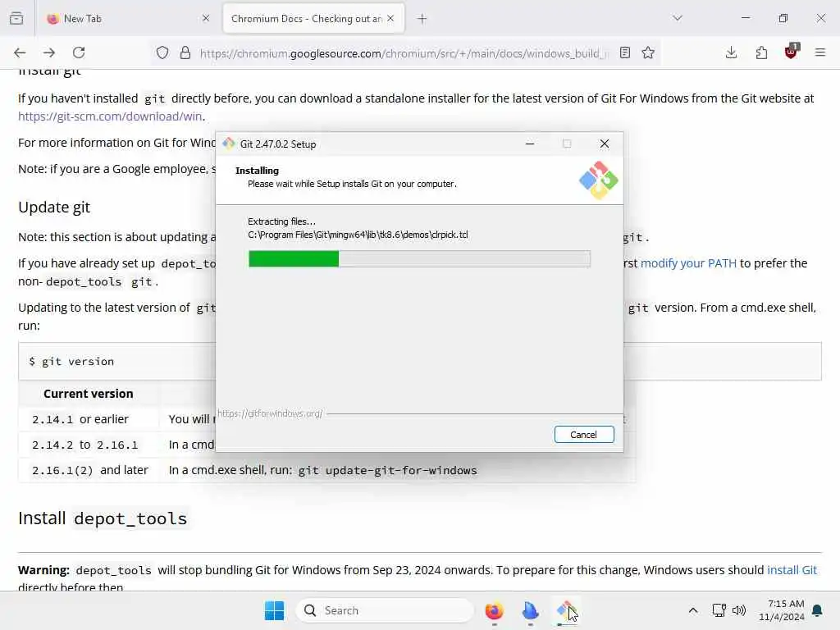Click the git version code block

[419, 362]
